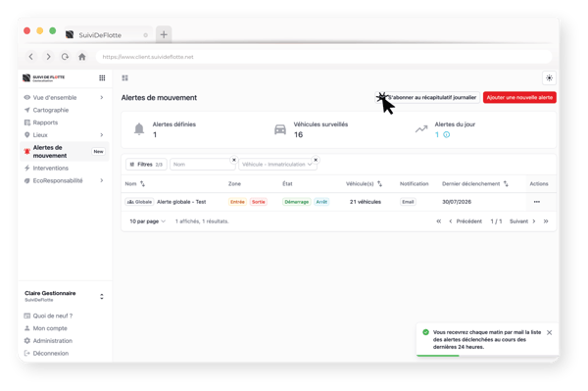Viewport: 588px width, 391px height.
Task: Open Vue d'ensemble menu
Action: 55,97
